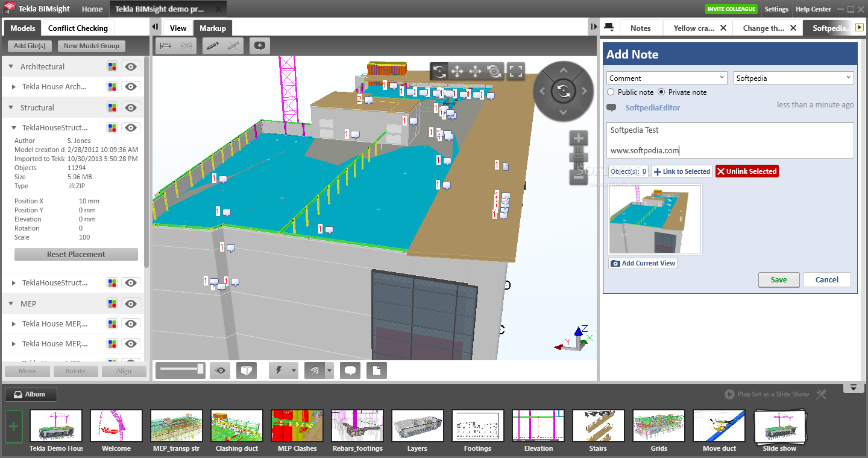
Task: Click the zoom out minus button
Action: pos(578,176)
